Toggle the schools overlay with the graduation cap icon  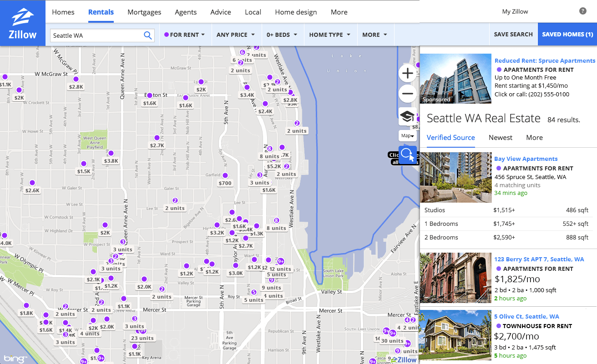point(407,117)
